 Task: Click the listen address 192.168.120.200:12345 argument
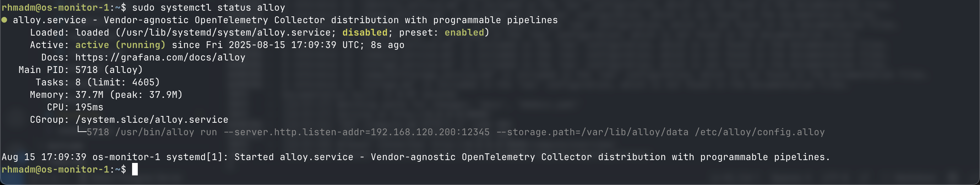pyautogui.click(x=430, y=132)
